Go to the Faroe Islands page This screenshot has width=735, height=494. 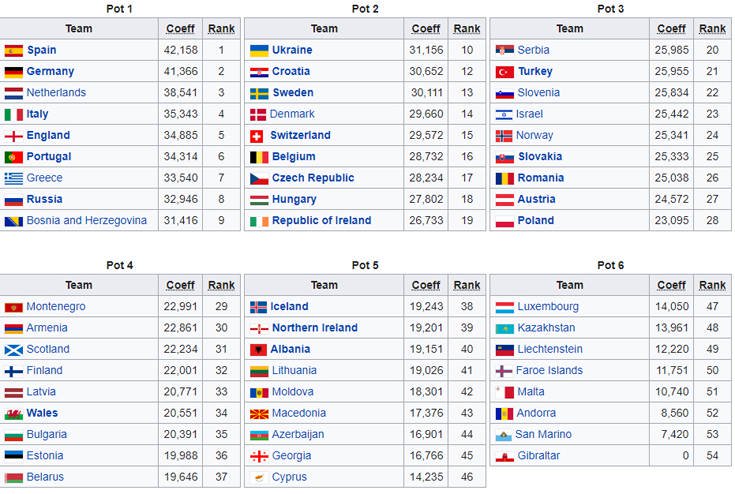(x=550, y=371)
